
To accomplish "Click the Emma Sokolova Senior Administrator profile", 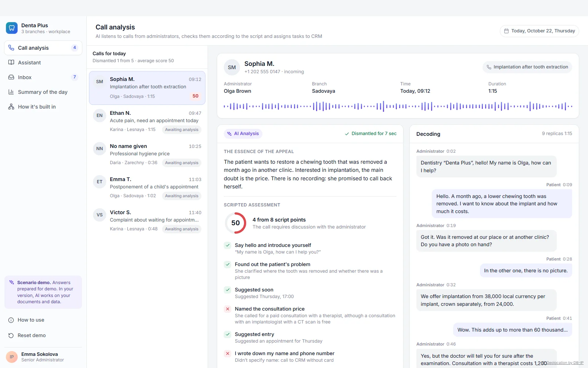I will (43, 357).
